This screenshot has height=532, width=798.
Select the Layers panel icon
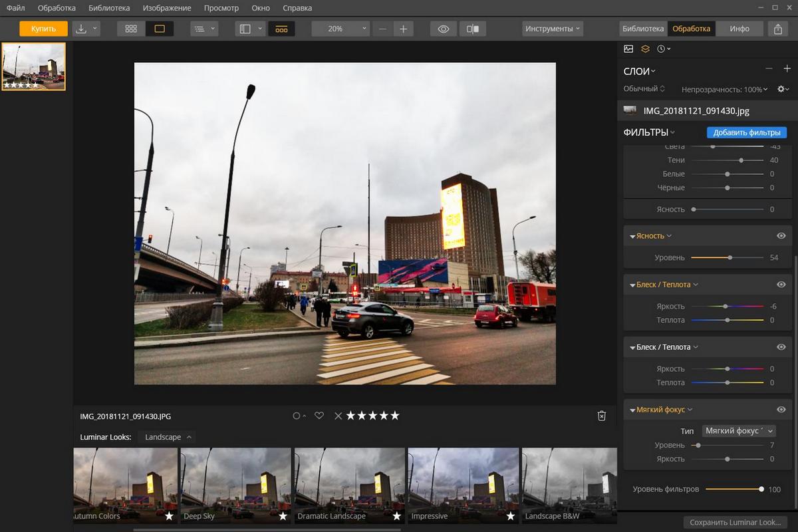pos(644,48)
